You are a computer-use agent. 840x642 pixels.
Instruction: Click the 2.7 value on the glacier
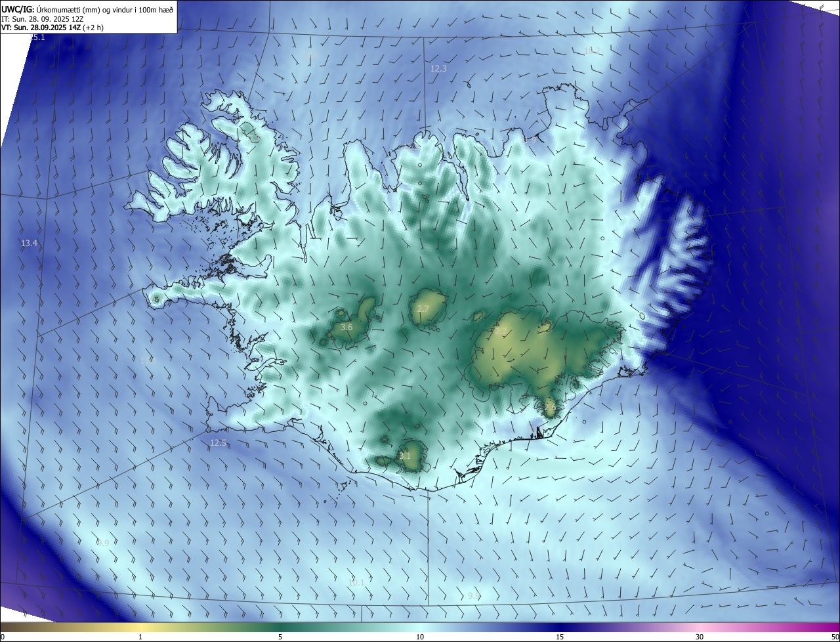coord(423,309)
